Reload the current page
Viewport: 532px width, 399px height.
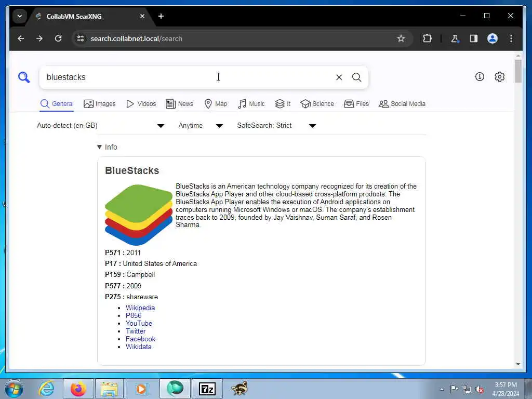click(x=58, y=38)
